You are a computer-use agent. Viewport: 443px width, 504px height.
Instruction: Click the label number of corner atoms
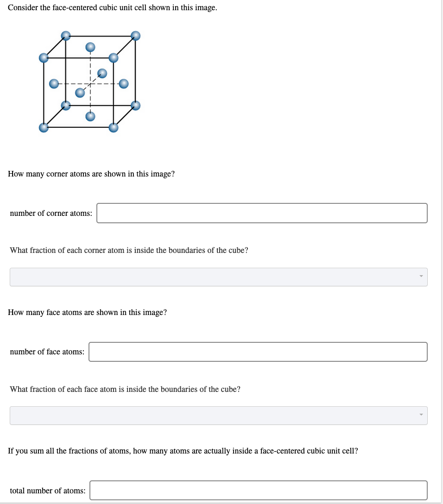click(x=51, y=213)
